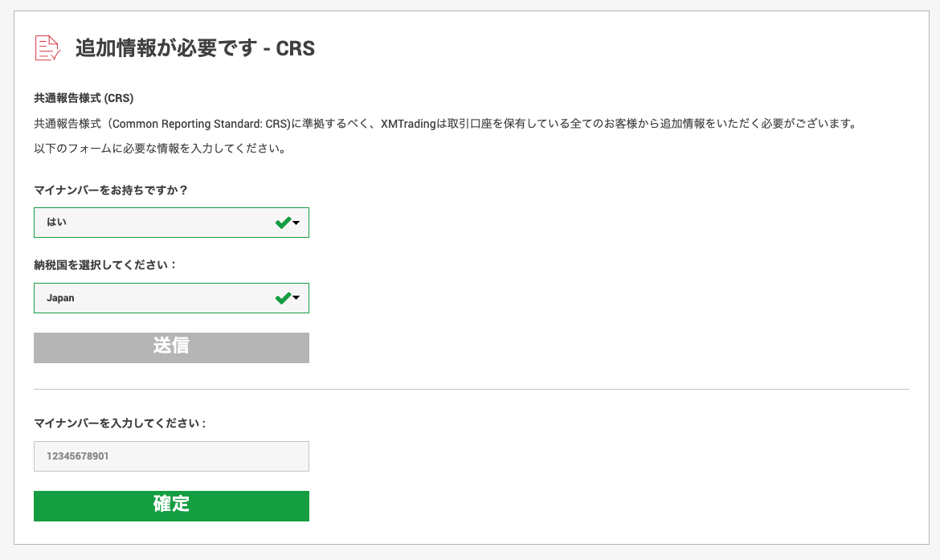The image size is (940, 560).
Task: Focus the マイナンバー number input field
Action: (171, 456)
